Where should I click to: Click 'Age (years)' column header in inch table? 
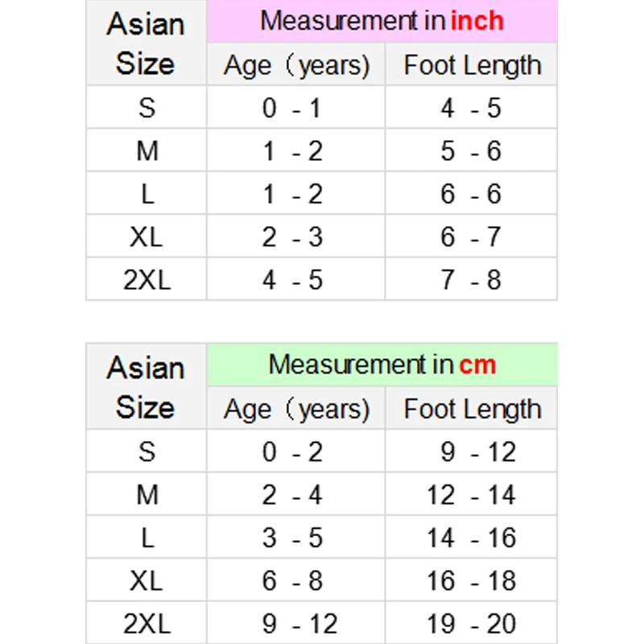pos(296,65)
